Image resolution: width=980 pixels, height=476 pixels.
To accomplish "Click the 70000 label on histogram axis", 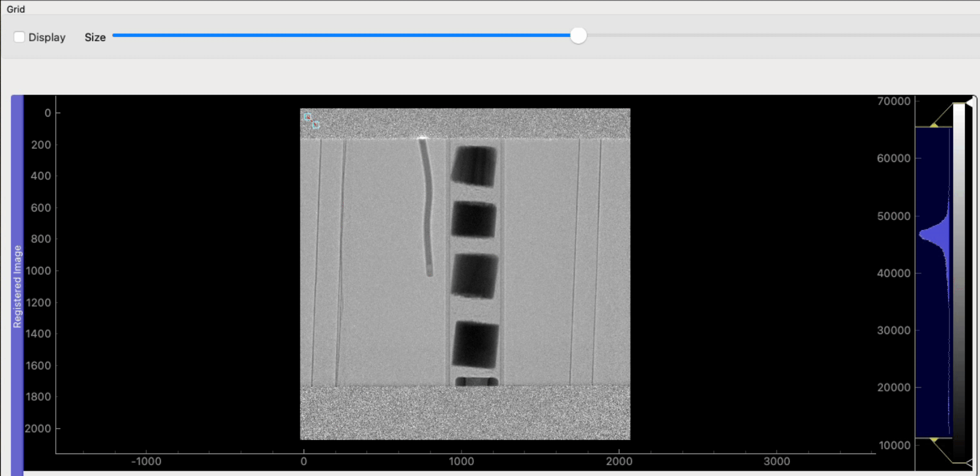I will [x=893, y=101].
